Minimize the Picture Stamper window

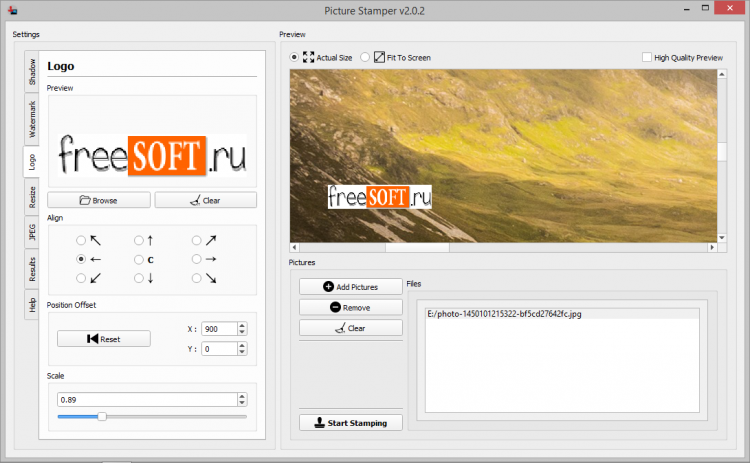click(x=687, y=9)
